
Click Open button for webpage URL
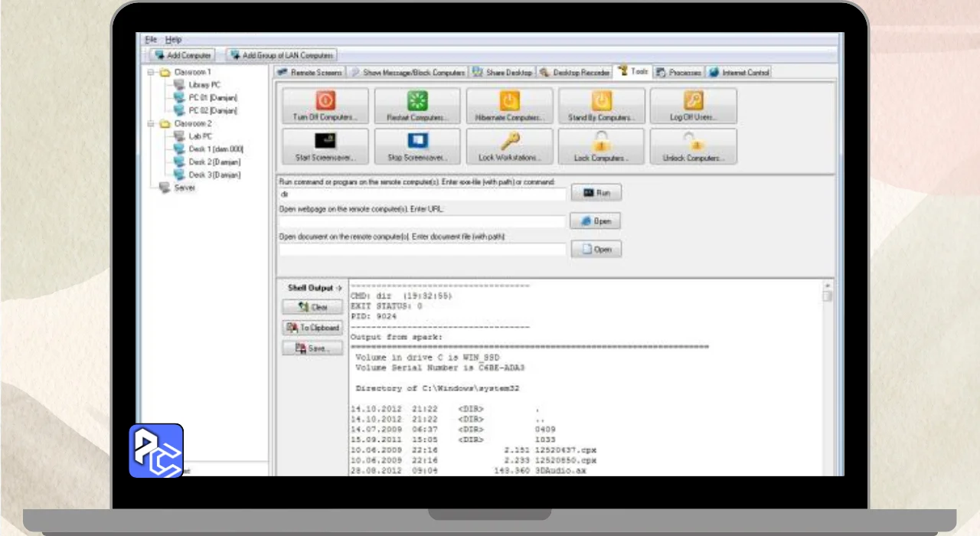click(595, 221)
